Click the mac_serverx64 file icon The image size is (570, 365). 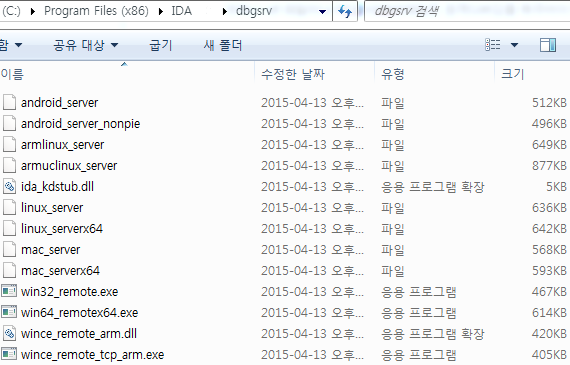9,271
